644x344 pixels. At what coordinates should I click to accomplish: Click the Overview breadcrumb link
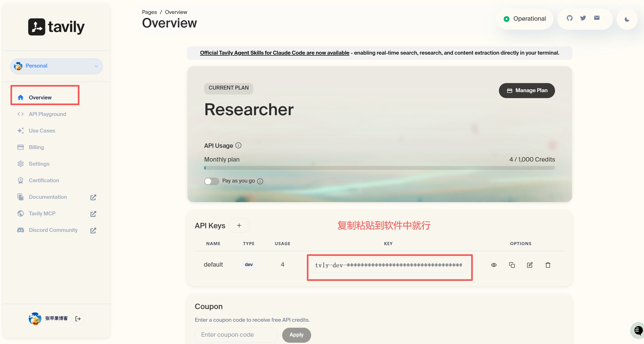(176, 12)
